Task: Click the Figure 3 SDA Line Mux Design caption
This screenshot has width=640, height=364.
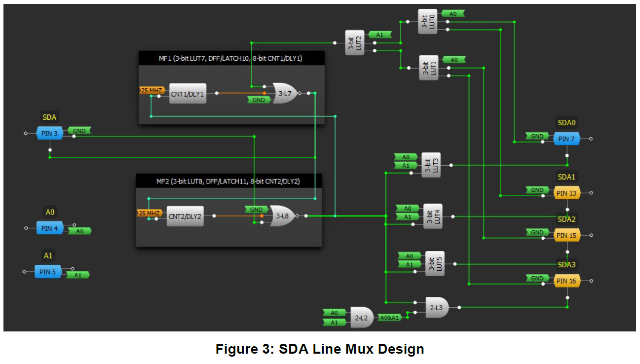Action: click(x=320, y=349)
